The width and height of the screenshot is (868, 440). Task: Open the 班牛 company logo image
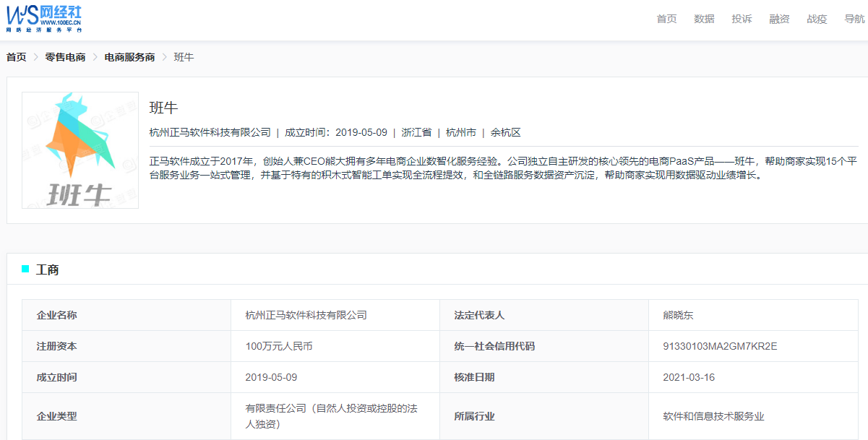coord(80,150)
